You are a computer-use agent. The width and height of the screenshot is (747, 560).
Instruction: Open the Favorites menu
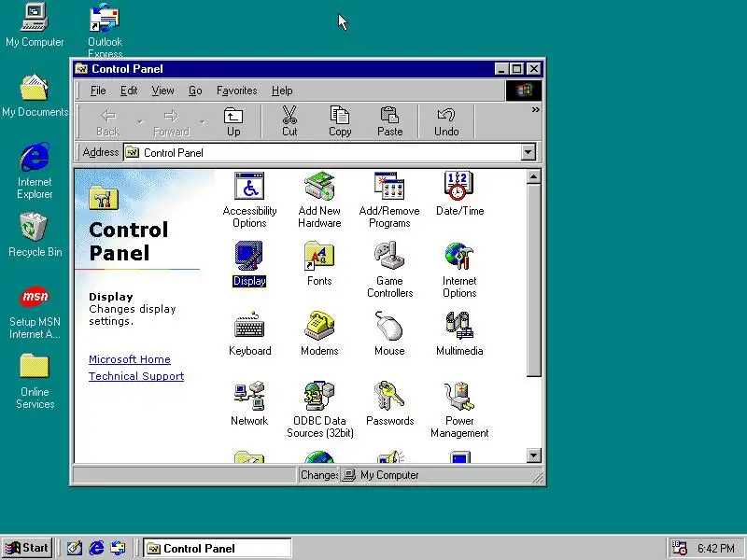(x=237, y=91)
